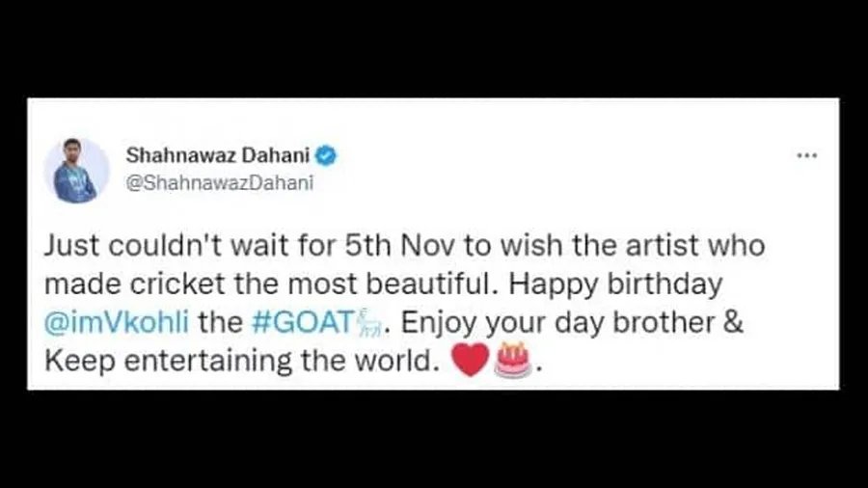
Task: Click the black area below tweet
Action: pyautogui.click(x=434, y=440)
